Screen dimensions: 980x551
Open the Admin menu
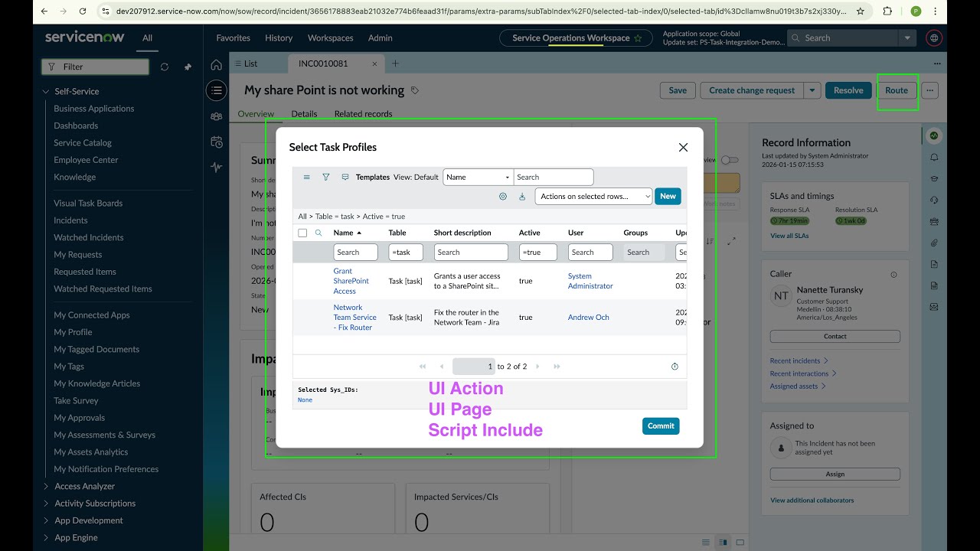(380, 37)
